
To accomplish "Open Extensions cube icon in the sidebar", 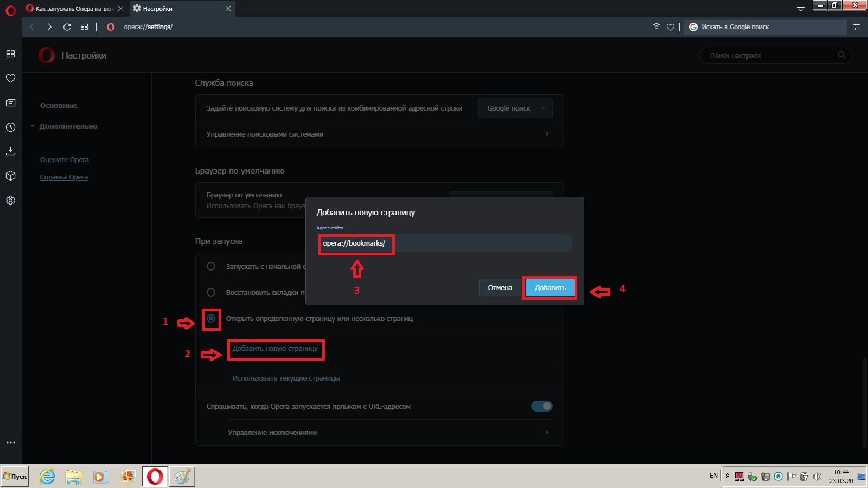I will click(10, 176).
